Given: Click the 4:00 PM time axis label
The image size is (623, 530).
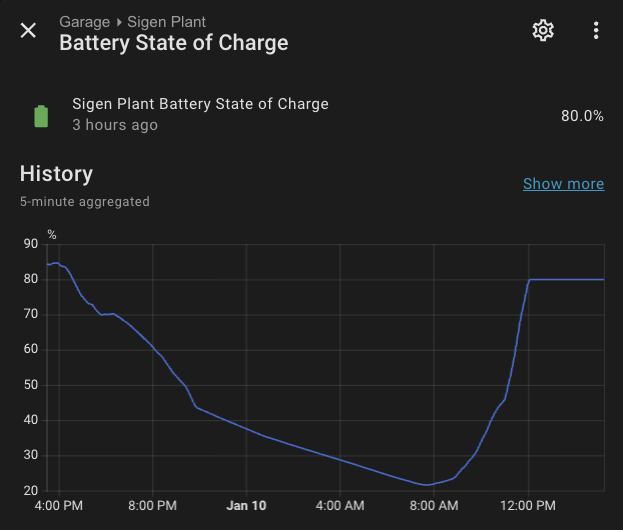Looking at the screenshot, I should 58,506.
